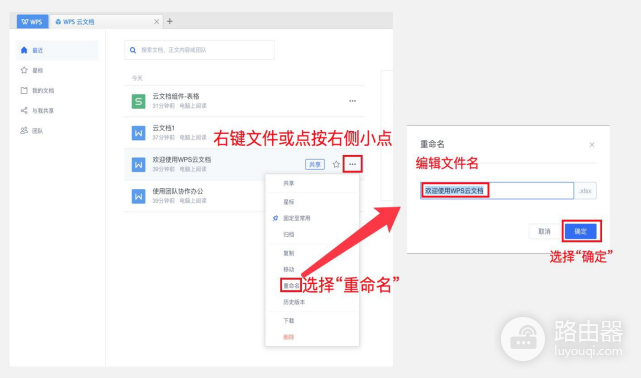Click 确定 to confirm rename
This screenshot has width=641, height=379.
(580, 231)
